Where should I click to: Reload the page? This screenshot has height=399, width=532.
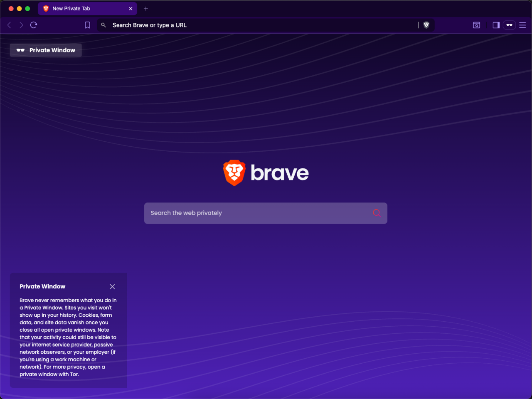(x=34, y=25)
